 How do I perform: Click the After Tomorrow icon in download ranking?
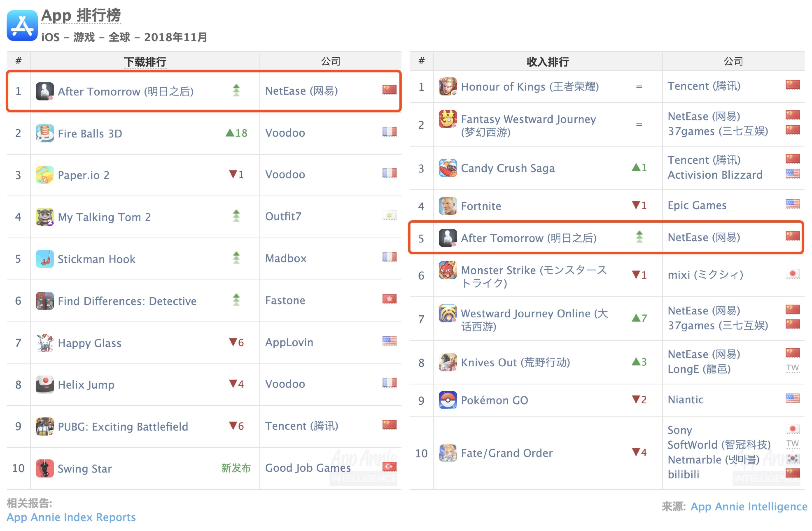pyautogui.click(x=45, y=91)
